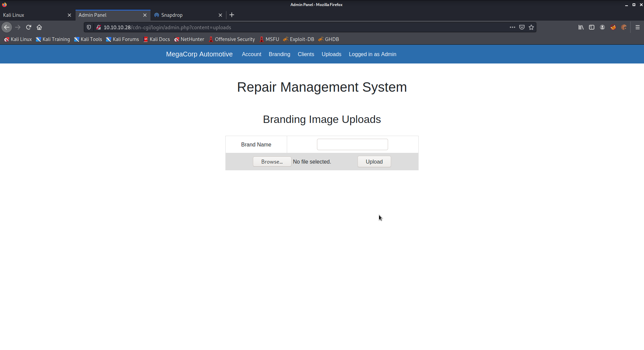Open the Kali Linux bookmark

(x=18, y=39)
